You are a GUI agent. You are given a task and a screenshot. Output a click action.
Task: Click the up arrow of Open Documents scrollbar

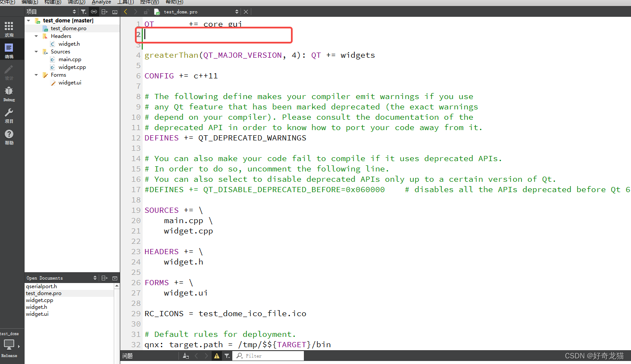tap(117, 286)
